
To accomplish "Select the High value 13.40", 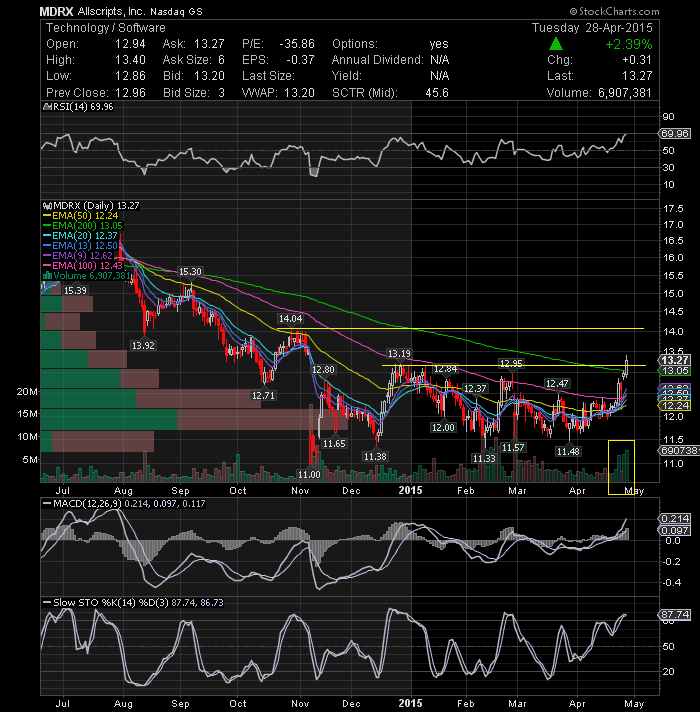I will (130, 60).
